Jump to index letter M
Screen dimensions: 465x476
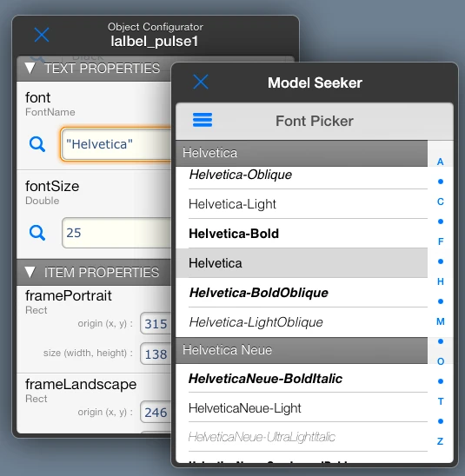tap(441, 321)
